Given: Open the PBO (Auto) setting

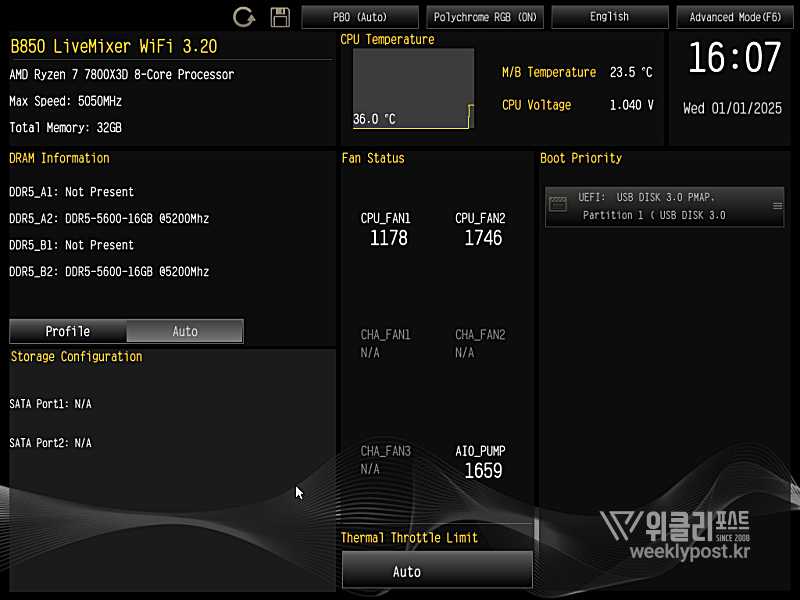Looking at the screenshot, I should coord(360,17).
